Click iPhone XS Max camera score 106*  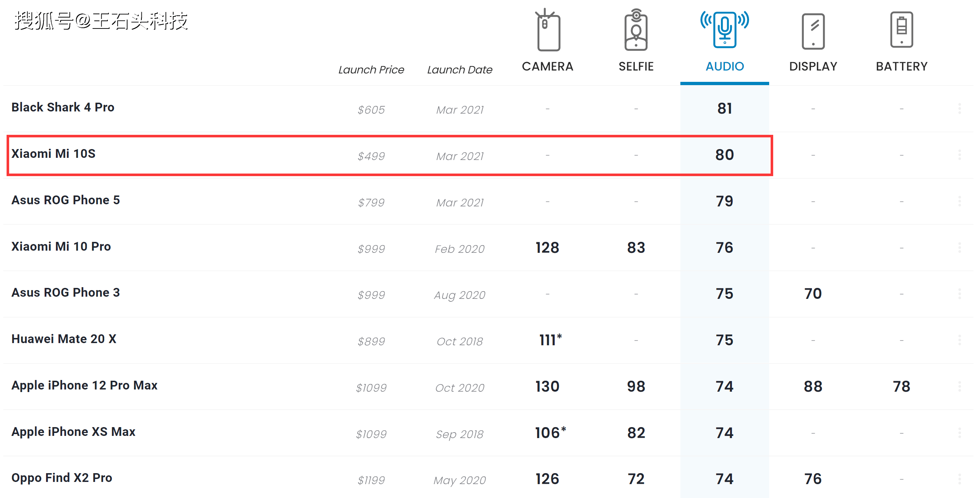click(551, 433)
